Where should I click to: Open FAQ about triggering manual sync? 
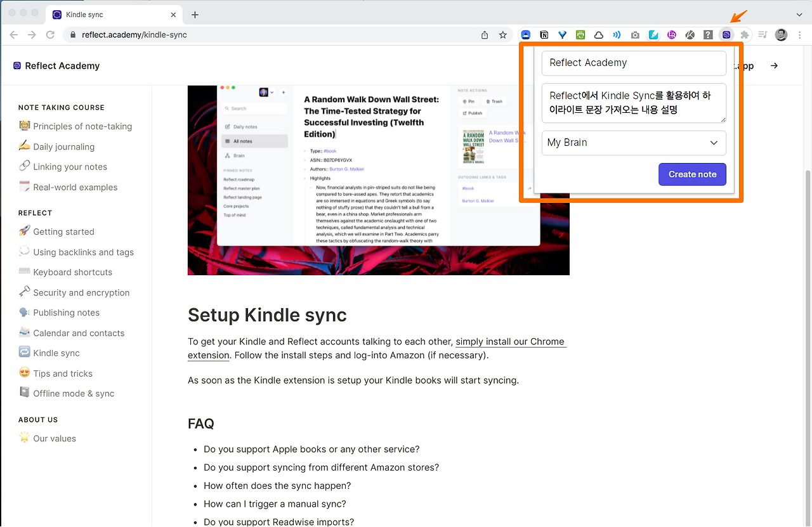tap(275, 504)
